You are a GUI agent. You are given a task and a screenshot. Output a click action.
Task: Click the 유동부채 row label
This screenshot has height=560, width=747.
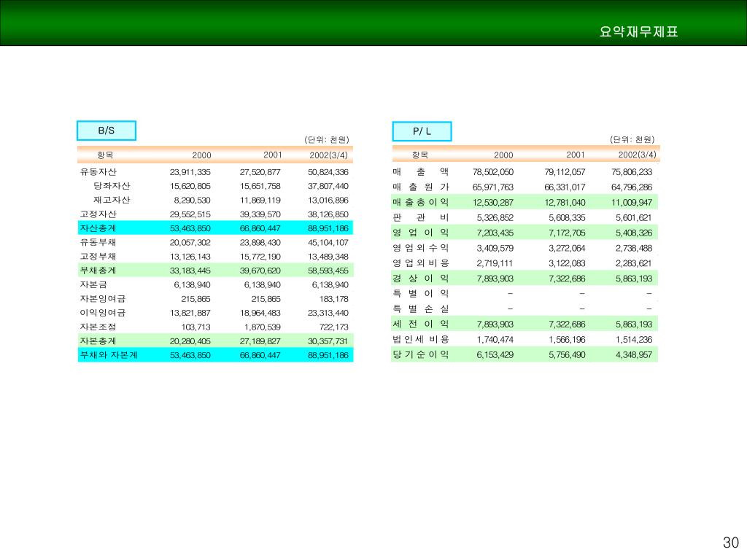pyautogui.click(x=98, y=242)
